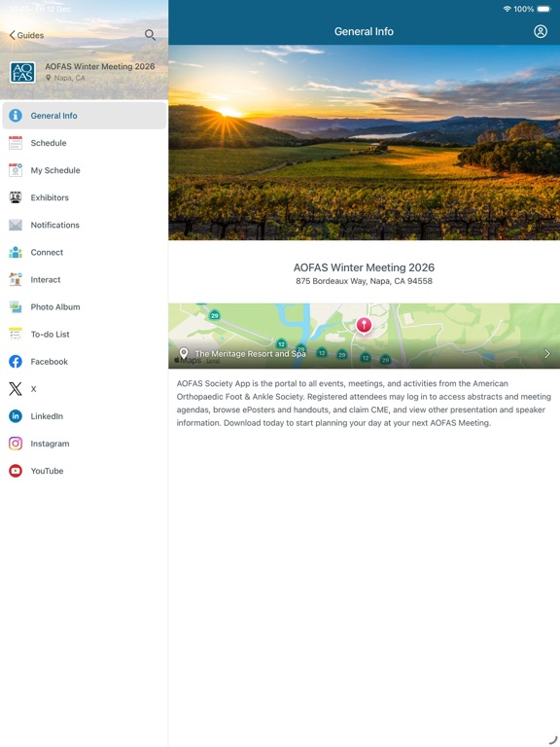Click the Connect people icon

tap(16, 252)
